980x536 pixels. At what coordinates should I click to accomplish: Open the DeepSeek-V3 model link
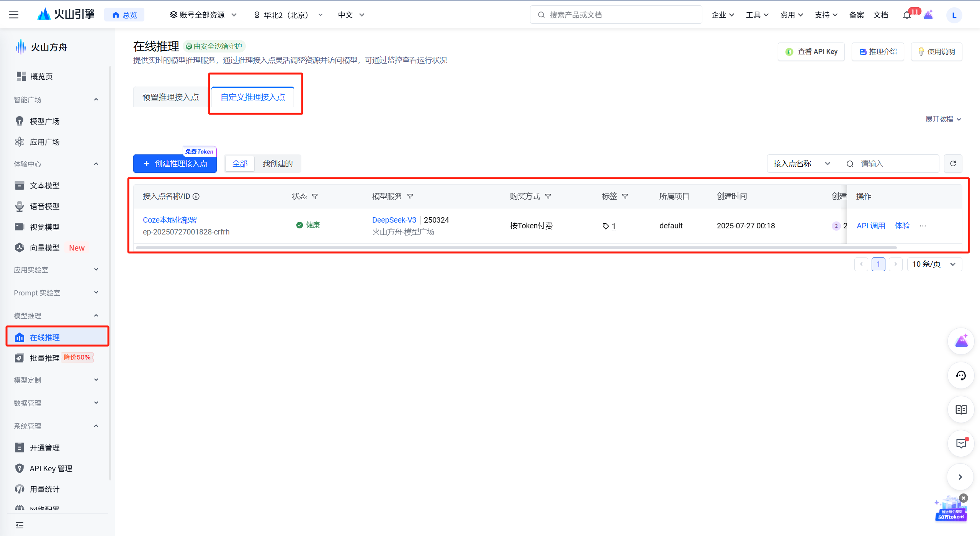coord(394,220)
